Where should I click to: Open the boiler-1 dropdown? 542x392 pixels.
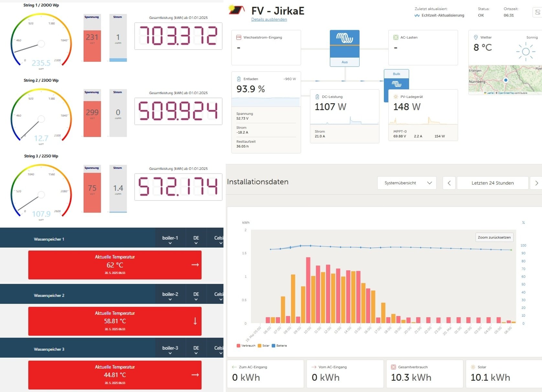[x=170, y=239]
